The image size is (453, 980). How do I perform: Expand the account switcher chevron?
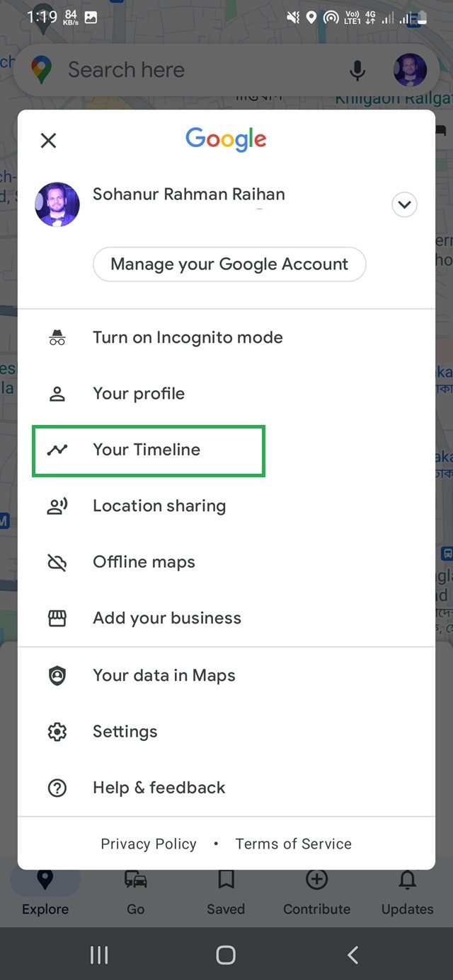click(404, 205)
